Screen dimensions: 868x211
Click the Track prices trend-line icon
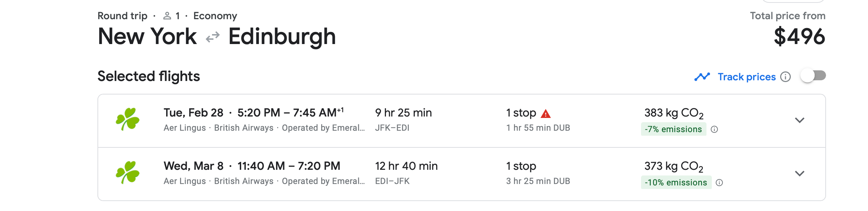702,77
